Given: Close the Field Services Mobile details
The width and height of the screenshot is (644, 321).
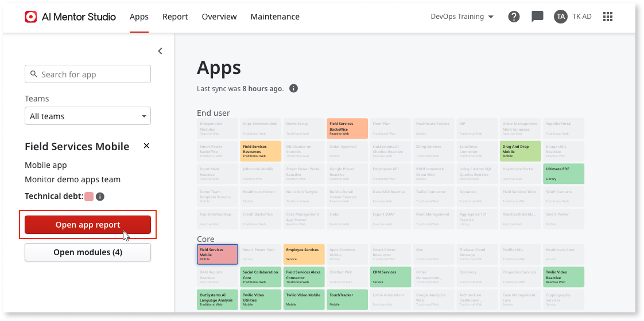Looking at the screenshot, I should pos(146,146).
